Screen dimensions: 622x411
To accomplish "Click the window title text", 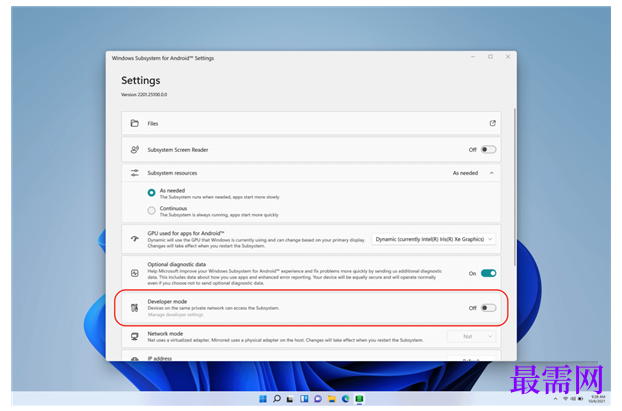I will point(163,58).
